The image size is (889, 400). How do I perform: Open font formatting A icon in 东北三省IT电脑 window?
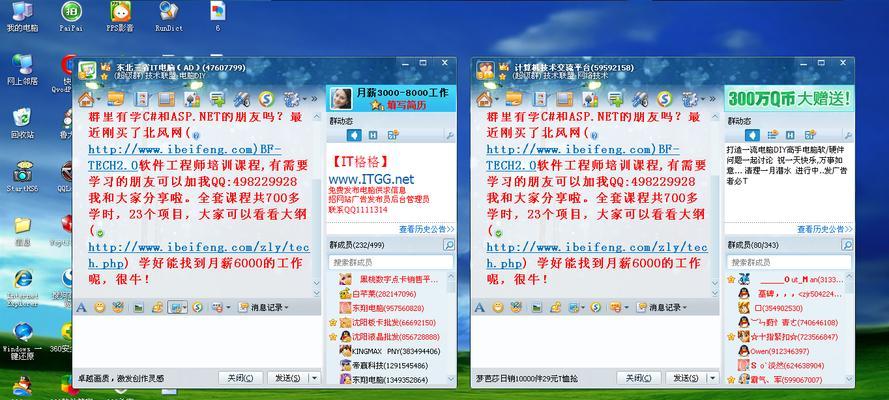tap(81, 308)
